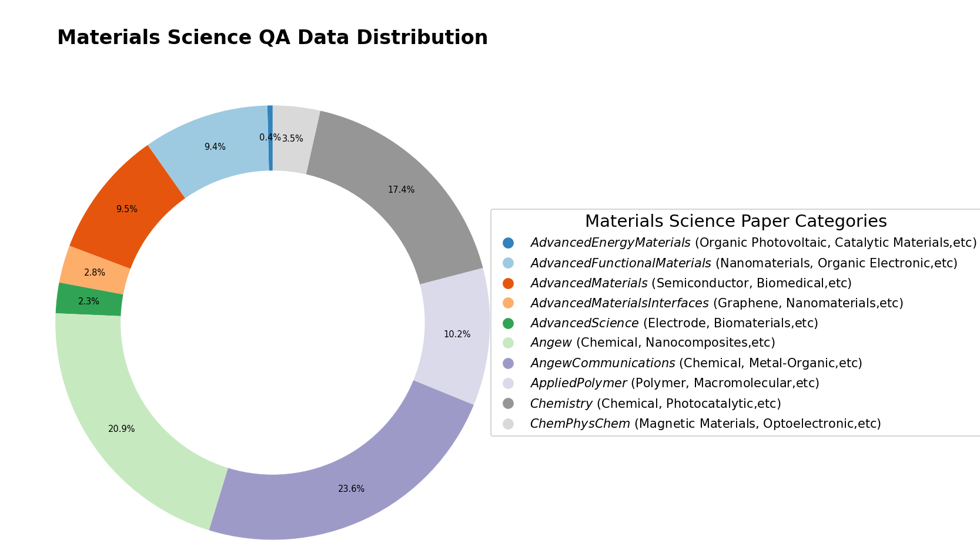Click the AppliedPolymer lavender legend dot
Screen dimensions: 980x560
(509, 383)
